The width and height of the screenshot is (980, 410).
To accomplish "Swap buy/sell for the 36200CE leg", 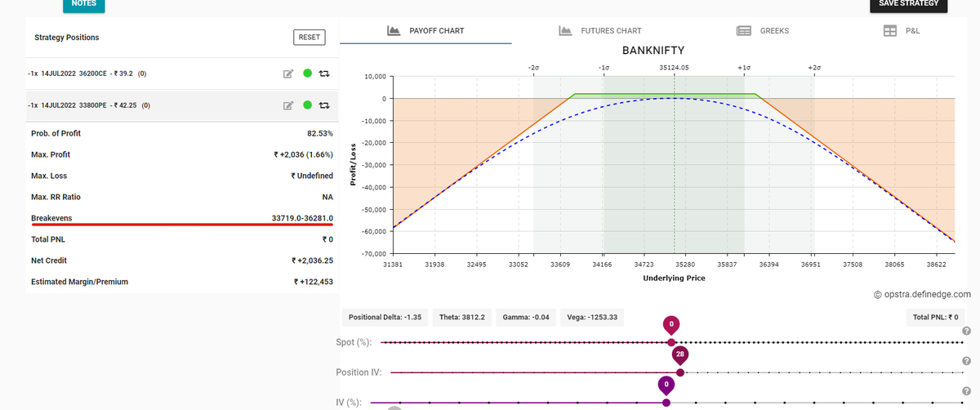I will point(324,74).
